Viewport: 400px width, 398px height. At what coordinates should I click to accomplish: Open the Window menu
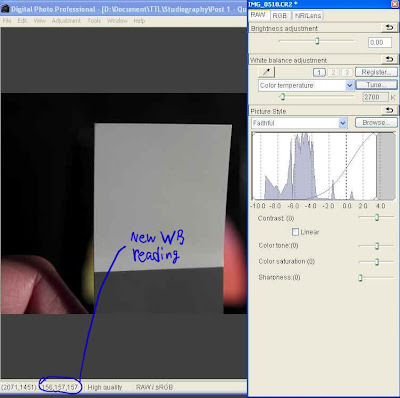point(117,21)
